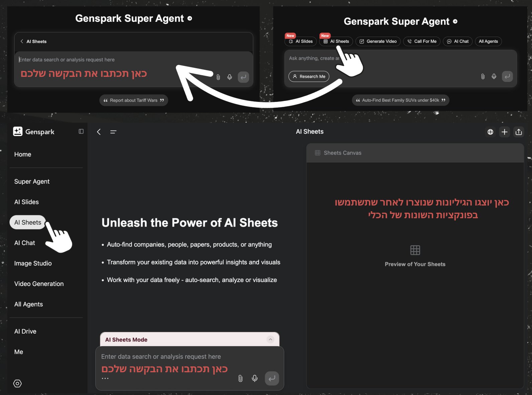Collapse the AI Sheets Mode chevron
The image size is (532, 395).
[x=270, y=340]
